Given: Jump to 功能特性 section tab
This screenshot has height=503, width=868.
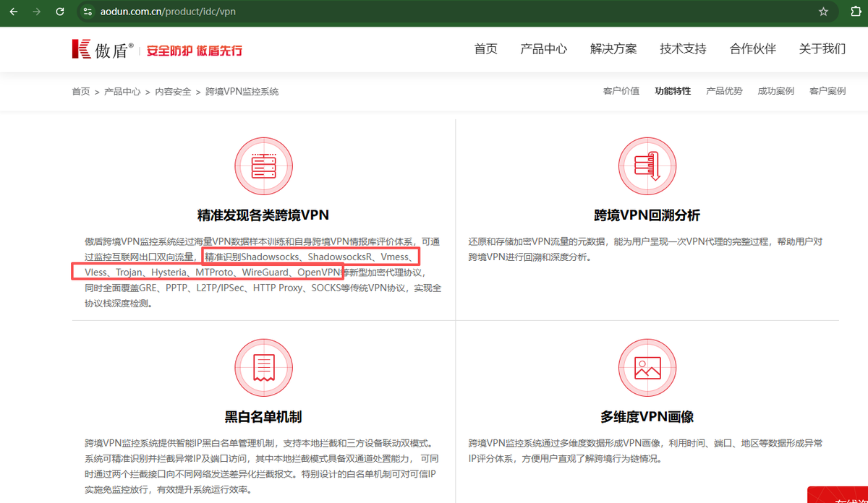Looking at the screenshot, I should (x=673, y=91).
